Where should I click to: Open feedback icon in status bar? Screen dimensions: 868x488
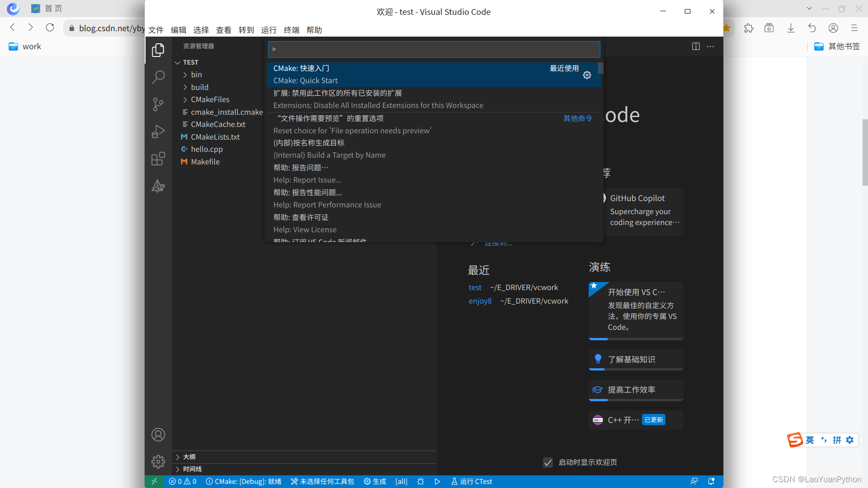[x=694, y=482]
